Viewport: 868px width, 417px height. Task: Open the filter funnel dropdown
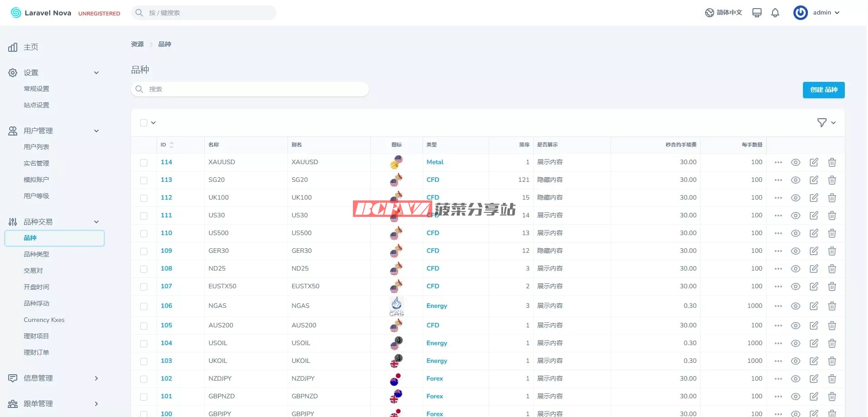click(826, 123)
